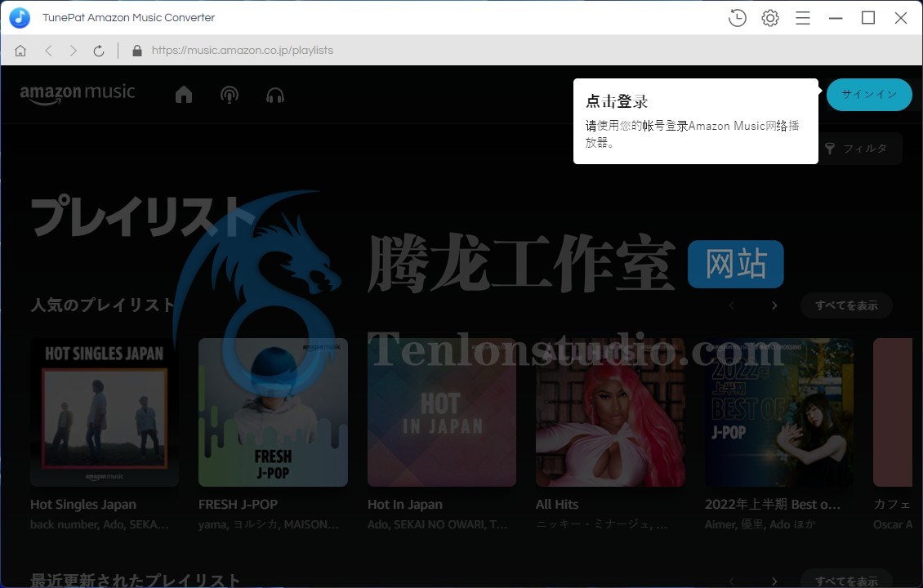The width and height of the screenshot is (923, 588).
Task: Click artist line 'Aimer, 優里, Ado ほか'
Action: pyautogui.click(x=760, y=524)
